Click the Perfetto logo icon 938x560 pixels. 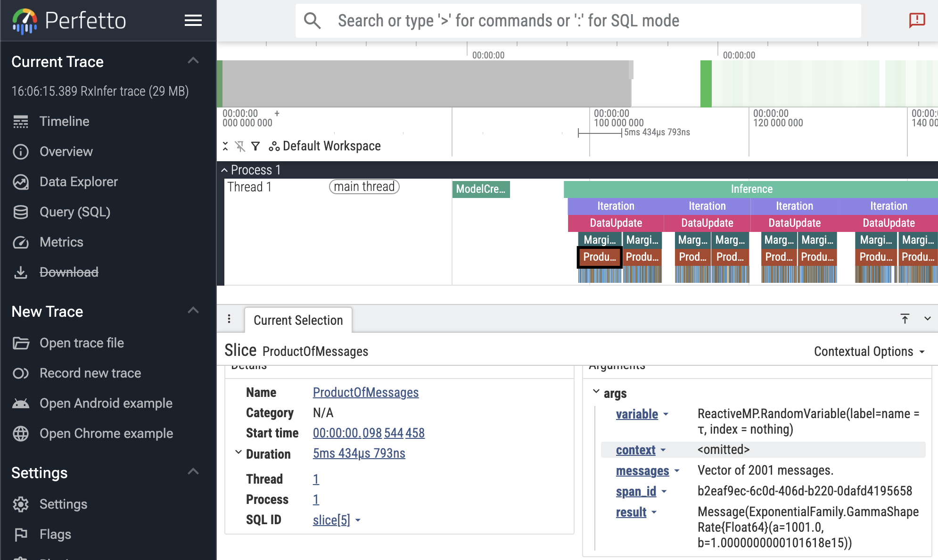tap(25, 21)
